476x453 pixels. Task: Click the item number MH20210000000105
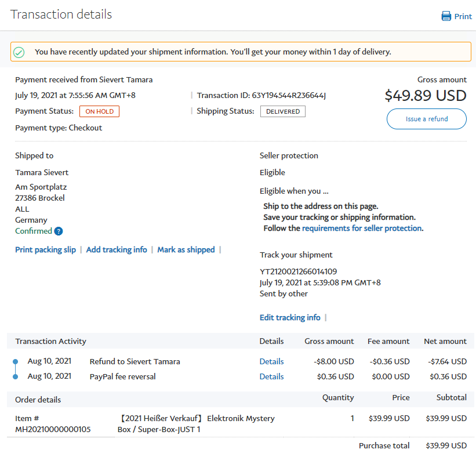point(52,429)
